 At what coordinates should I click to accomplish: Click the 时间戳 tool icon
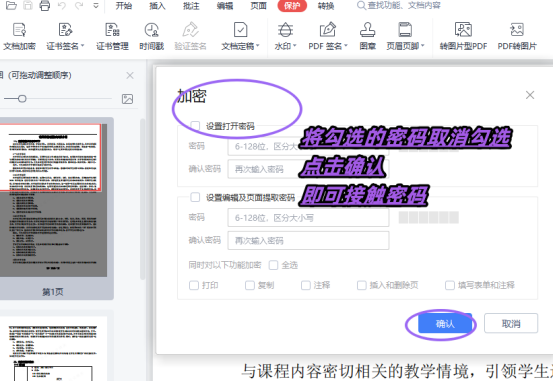click(152, 30)
